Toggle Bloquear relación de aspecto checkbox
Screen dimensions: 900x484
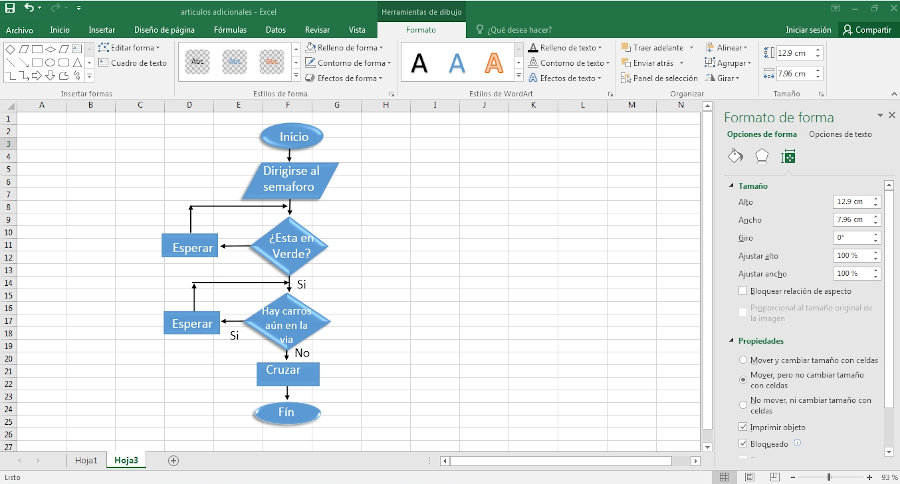[x=743, y=291]
